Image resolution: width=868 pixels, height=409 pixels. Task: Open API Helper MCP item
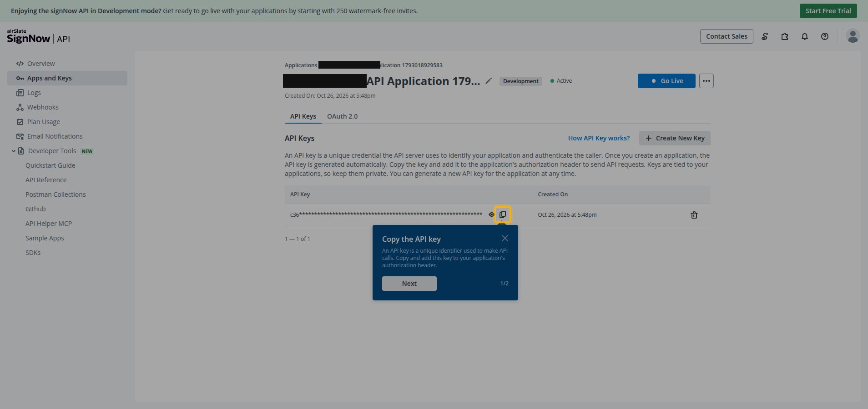tap(49, 224)
